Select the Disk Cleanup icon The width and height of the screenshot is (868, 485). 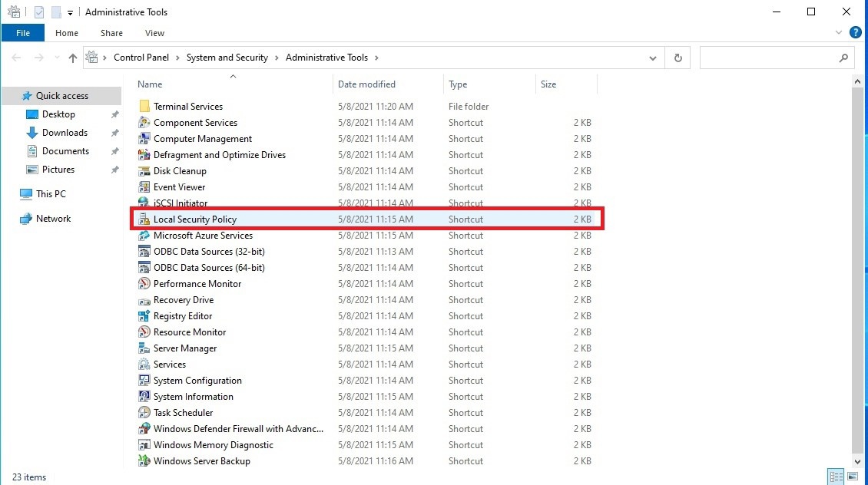pos(144,171)
